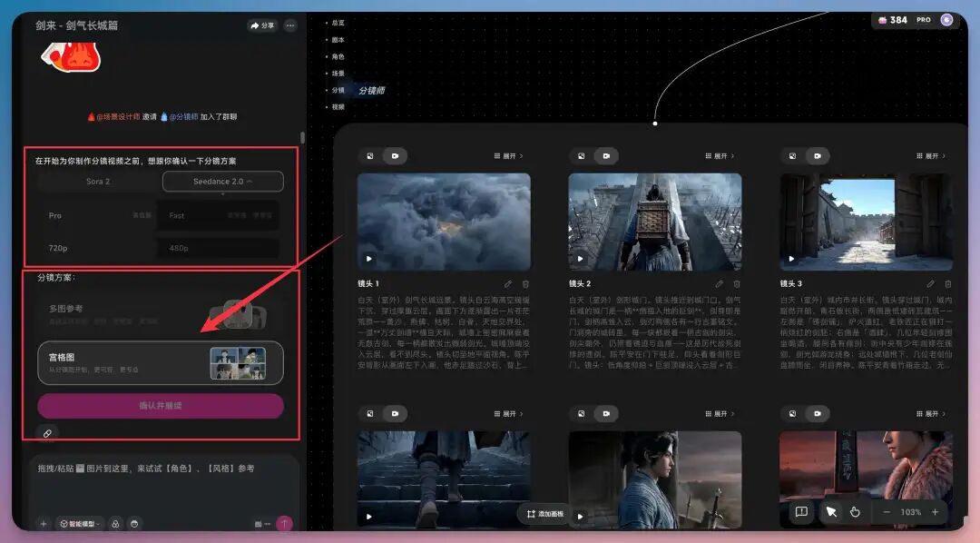Image resolution: width=980 pixels, height=543 pixels.
Task: Switch 镜头 1 card to video mode
Action: [x=395, y=156]
